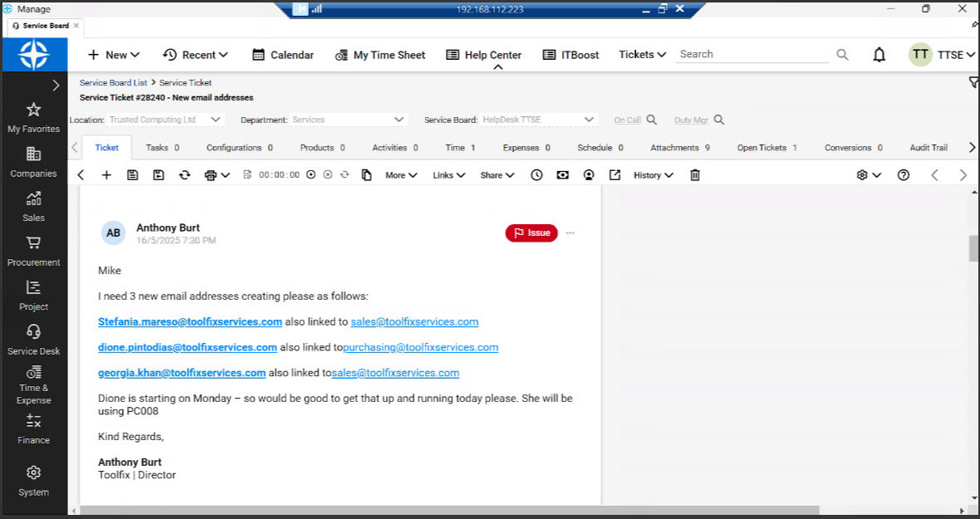Screen dimensions: 980x519
Task: Select the Ticket tab
Action: point(107,147)
